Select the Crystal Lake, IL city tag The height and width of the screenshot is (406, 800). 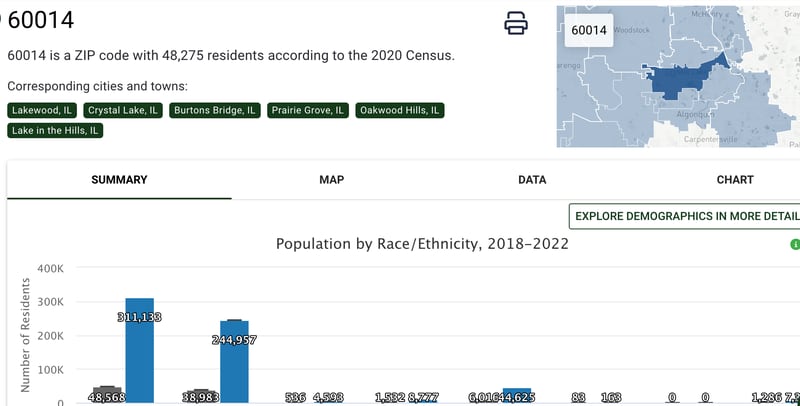[x=123, y=110]
